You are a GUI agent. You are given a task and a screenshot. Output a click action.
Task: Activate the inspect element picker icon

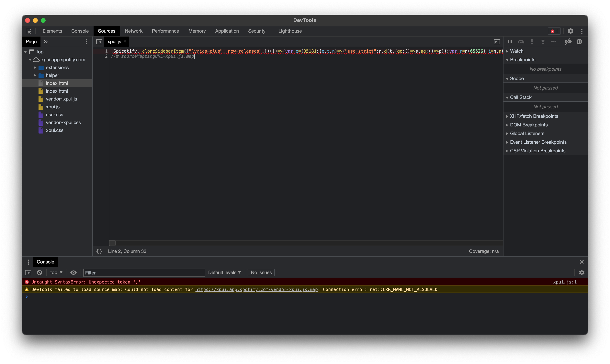pos(28,31)
